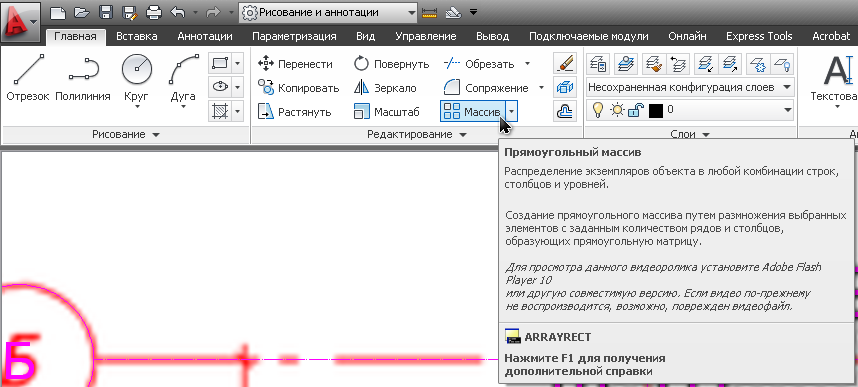The width and height of the screenshot is (858, 387).
Task: Switch to the Вид ribbon tab
Action: point(366,36)
